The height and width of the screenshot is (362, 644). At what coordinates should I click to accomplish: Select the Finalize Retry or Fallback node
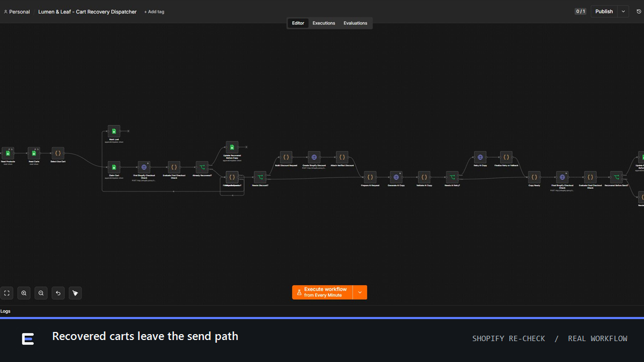coord(506,158)
